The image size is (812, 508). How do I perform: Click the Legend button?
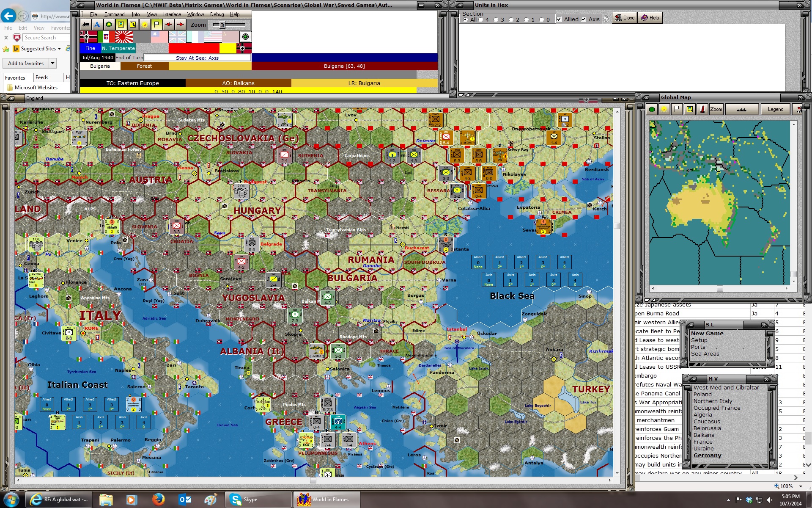tap(775, 109)
